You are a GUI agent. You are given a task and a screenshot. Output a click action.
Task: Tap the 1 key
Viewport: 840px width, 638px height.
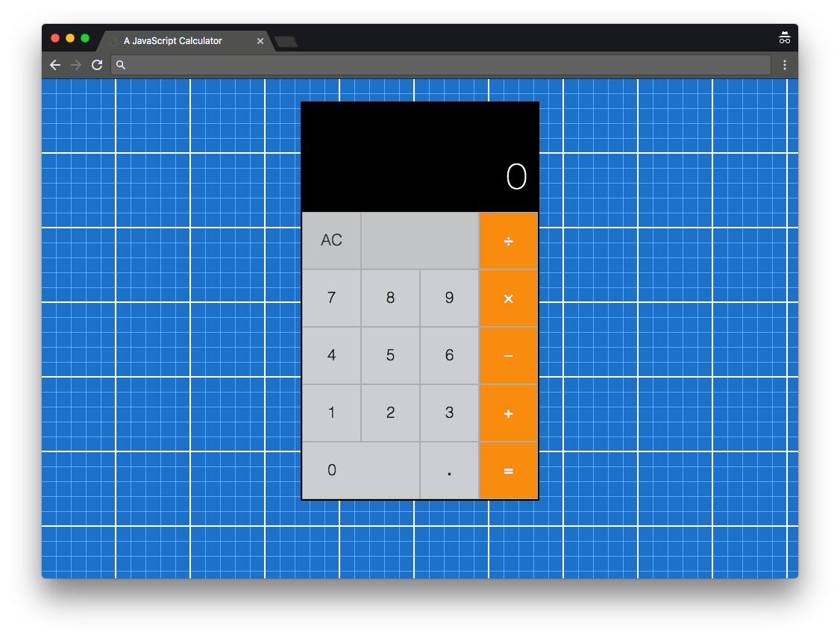coord(332,413)
